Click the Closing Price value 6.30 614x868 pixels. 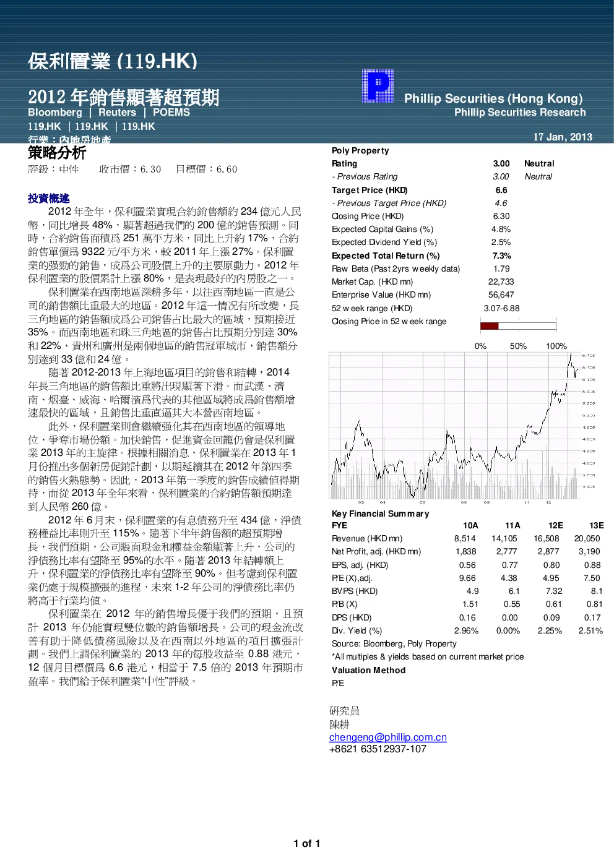pyautogui.click(x=501, y=216)
